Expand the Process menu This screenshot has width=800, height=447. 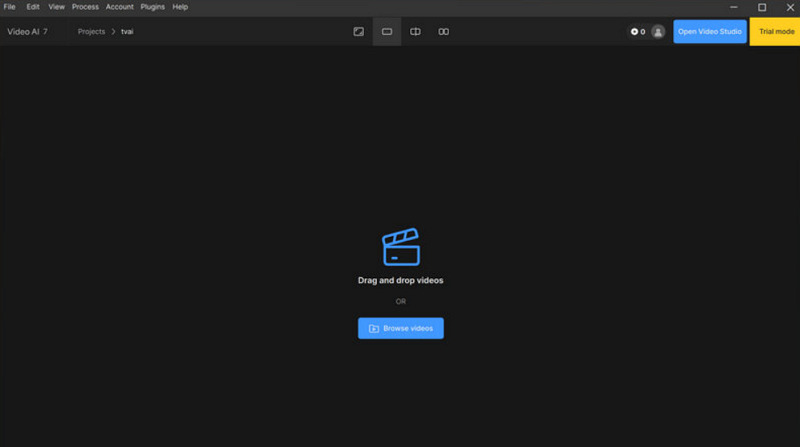tap(85, 7)
